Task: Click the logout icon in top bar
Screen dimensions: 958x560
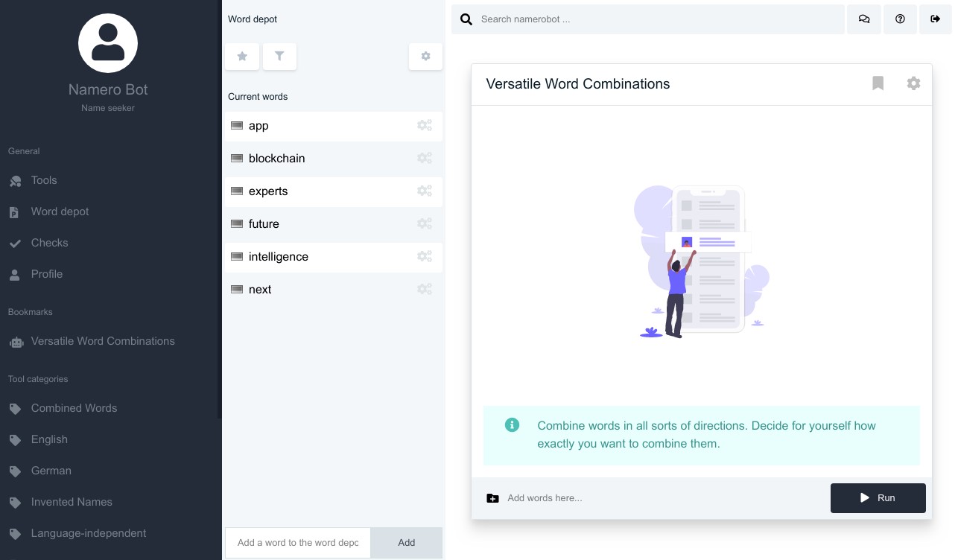Action: click(936, 19)
